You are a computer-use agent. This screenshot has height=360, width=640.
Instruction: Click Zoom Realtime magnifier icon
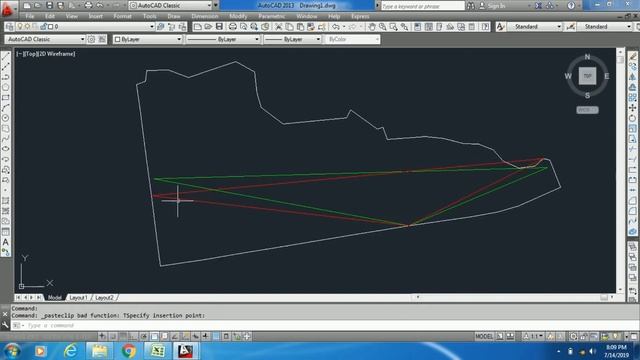click(382, 27)
